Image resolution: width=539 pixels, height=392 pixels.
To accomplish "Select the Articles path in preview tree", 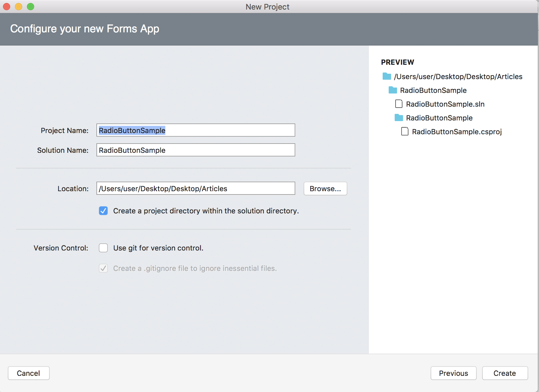I will [x=458, y=76].
